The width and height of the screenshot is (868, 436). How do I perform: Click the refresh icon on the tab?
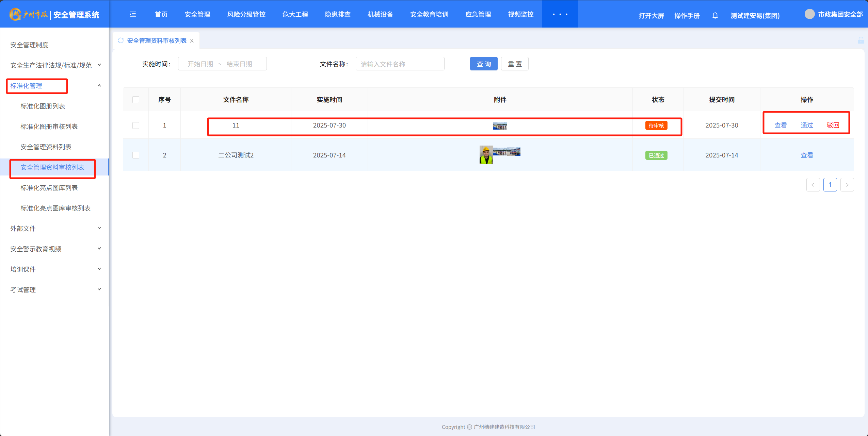(x=120, y=40)
